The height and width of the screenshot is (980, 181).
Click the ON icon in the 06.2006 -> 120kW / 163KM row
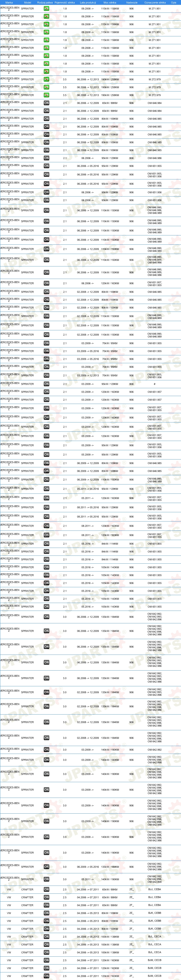click(46, 284)
